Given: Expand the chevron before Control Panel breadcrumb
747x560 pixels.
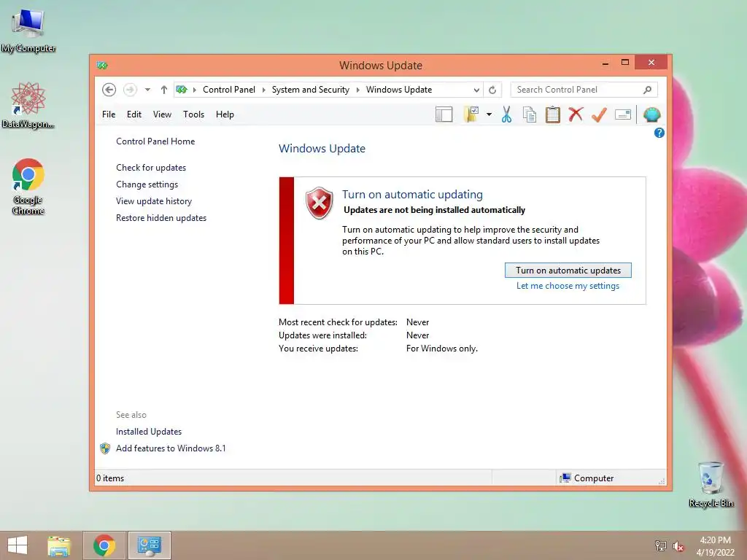Looking at the screenshot, I should (194, 90).
